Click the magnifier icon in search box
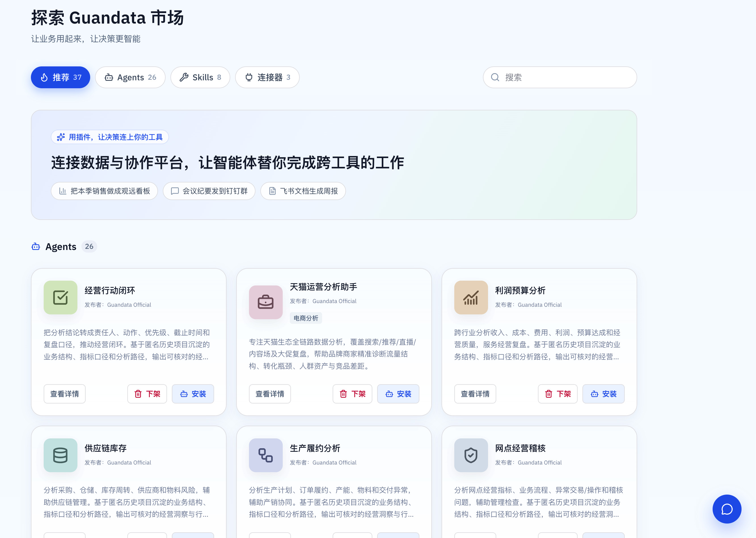Viewport: 756px width, 538px height. click(x=495, y=77)
